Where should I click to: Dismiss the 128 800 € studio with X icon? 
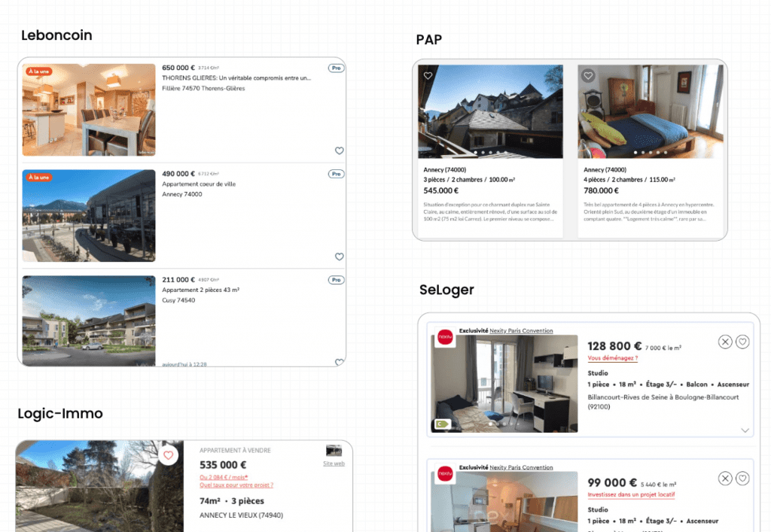pyautogui.click(x=724, y=342)
